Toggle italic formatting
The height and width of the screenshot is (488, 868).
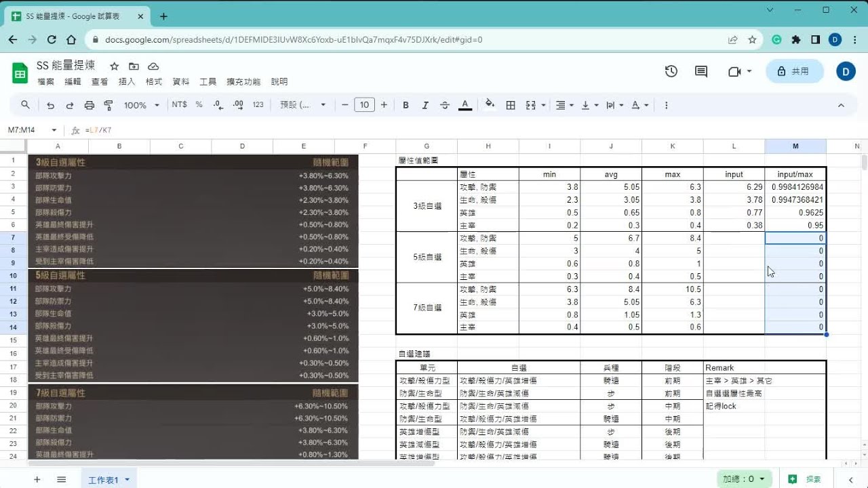pyautogui.click(x=424, y=105)
